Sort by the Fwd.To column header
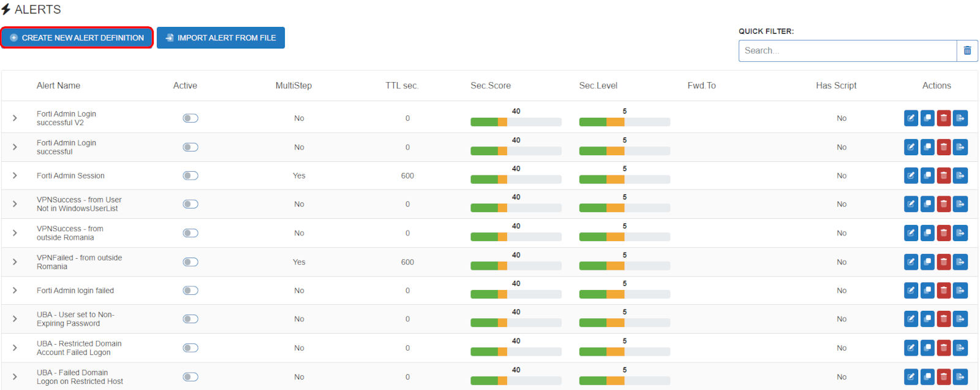The image size is (980, 390). 701,86
